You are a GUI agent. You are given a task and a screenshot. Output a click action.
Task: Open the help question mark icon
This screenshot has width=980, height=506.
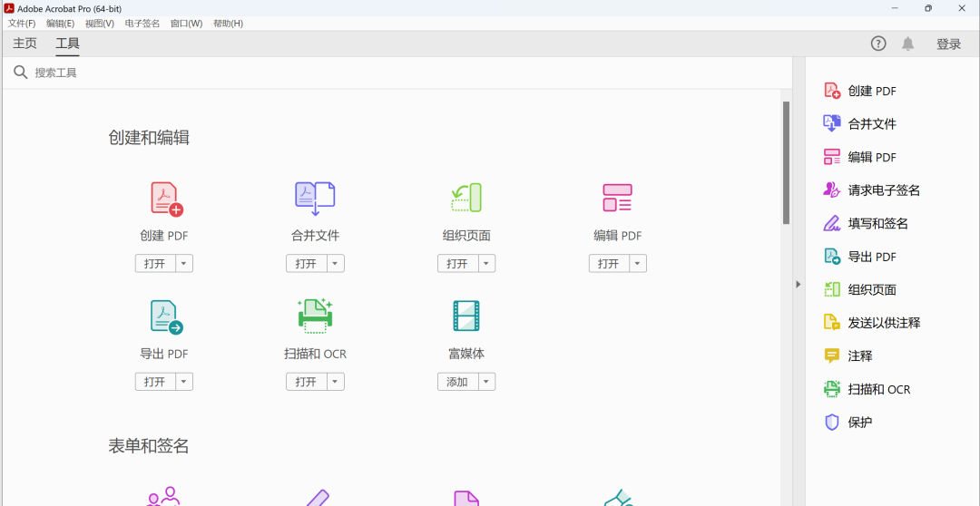pos(878,44)
